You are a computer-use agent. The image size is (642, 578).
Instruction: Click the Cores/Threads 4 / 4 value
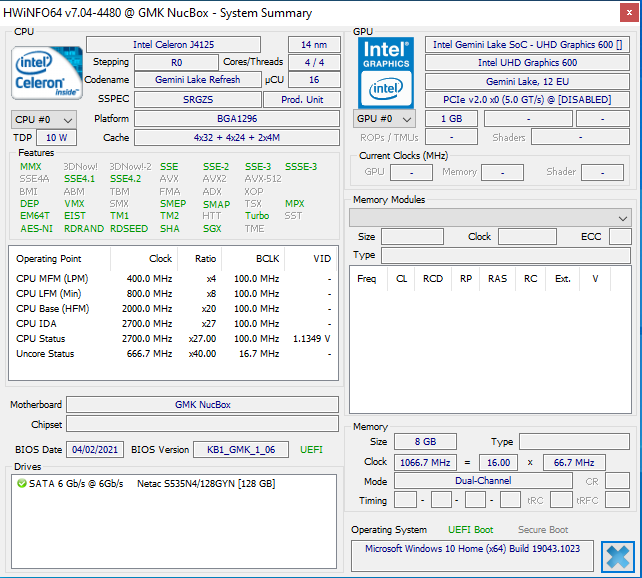tap(314, 63)
